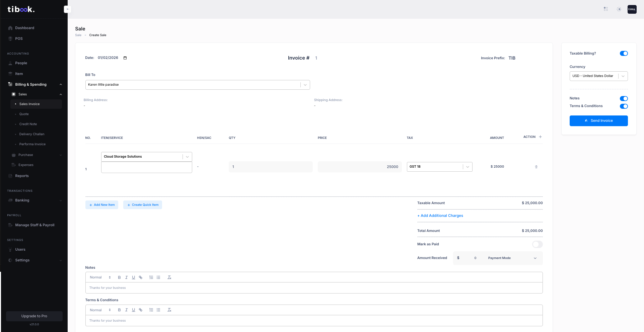644x332 pixels.
Task: Create an ordered list in the Notes editor
Action: click(151, 277)
